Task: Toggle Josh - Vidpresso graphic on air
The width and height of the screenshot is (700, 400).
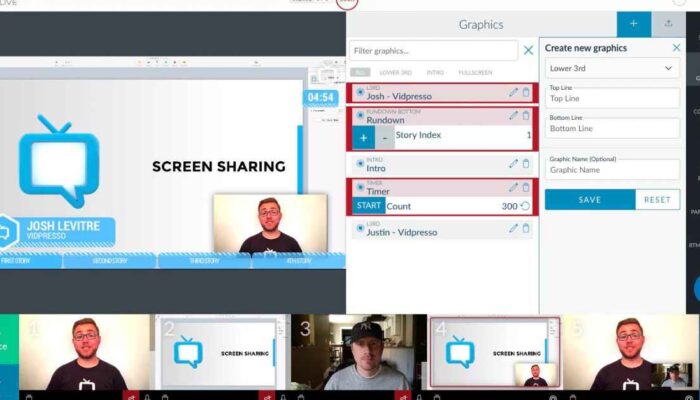Action: [x=360, y=92]
